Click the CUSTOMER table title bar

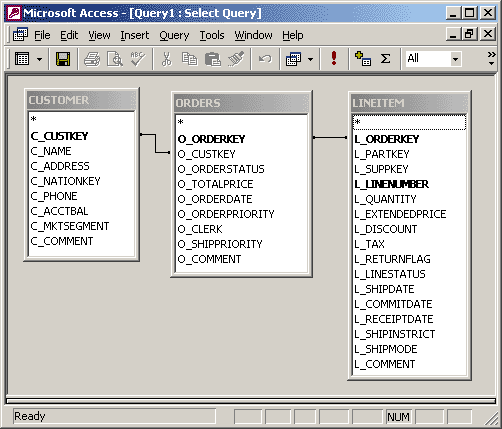(81, 100)
